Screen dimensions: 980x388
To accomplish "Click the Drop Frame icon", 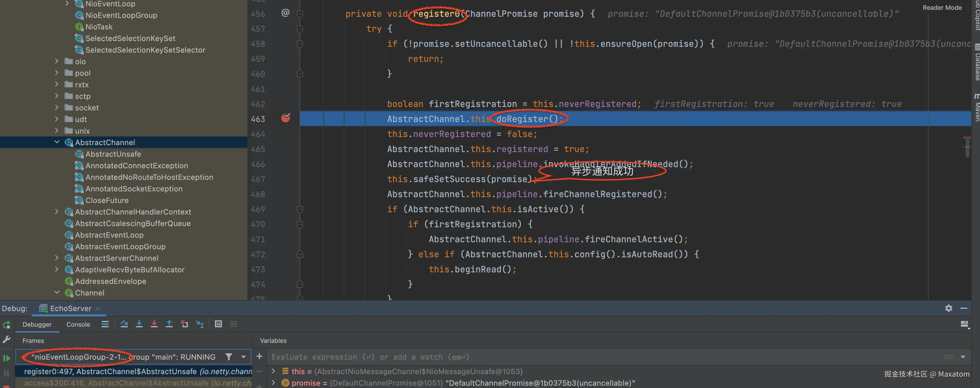I will coord(185,324).
